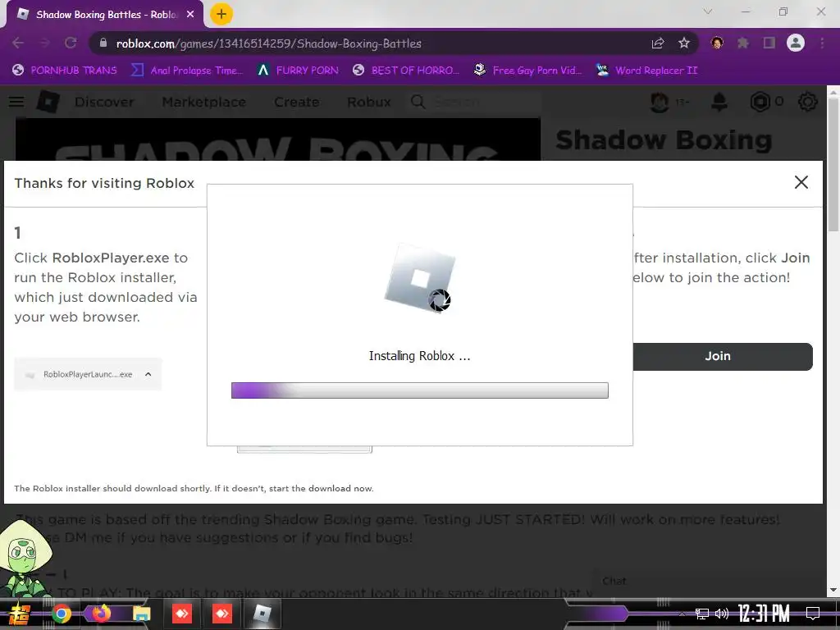Open the Chrome profile avatar
This screenshot has height=630, width=840.
(796, 43)
